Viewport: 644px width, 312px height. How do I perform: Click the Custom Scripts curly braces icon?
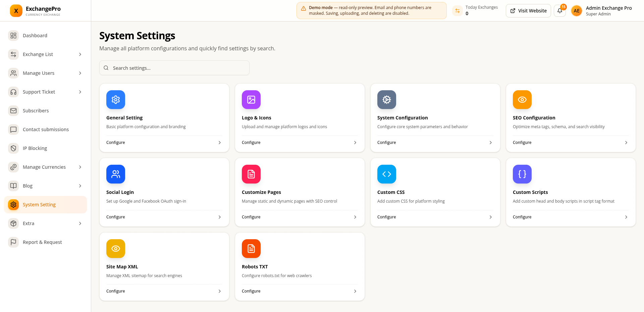(522, 174)
